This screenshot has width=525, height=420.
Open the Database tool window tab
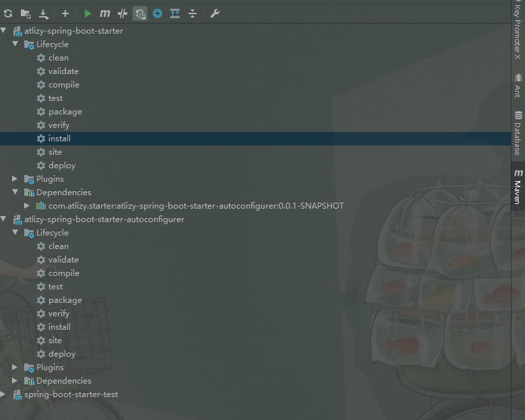pos(518,133)
